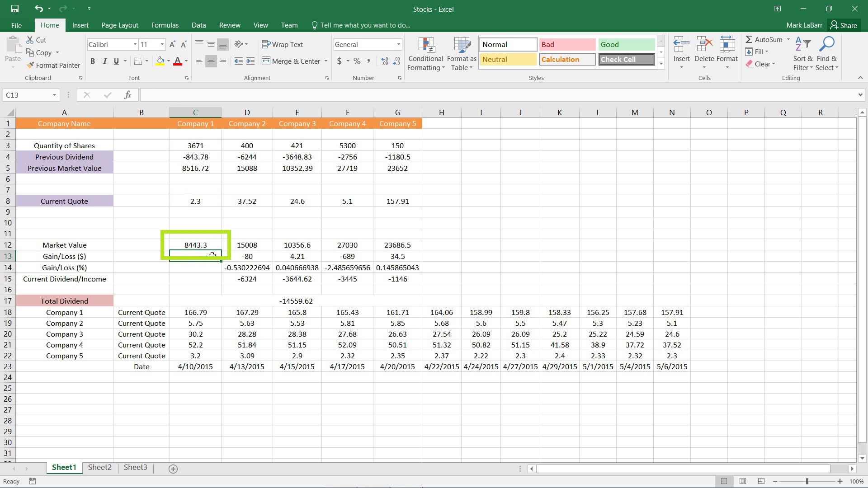Click the Home ribbon tab
Screen dimensions: 868x488
(x=49, y=25)
